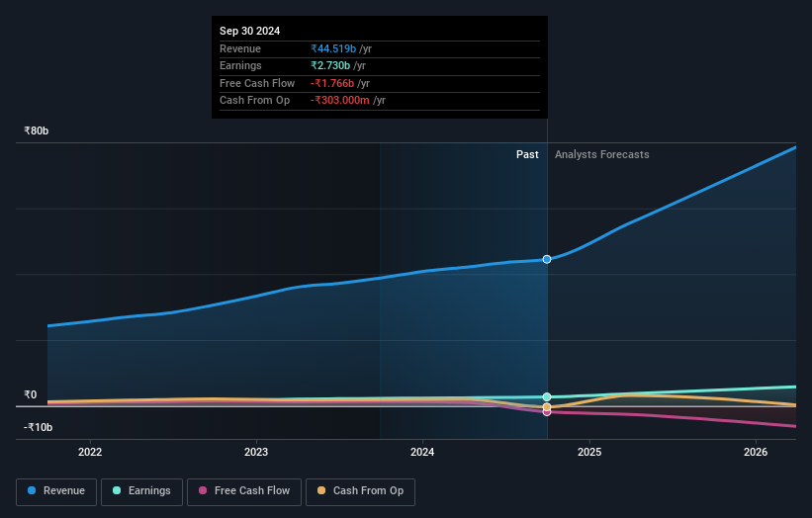Image resolution: width=812 pixels, height=518 pixels.
Task: Toggle the Free Cash Flow legend button
Action: 244,491
